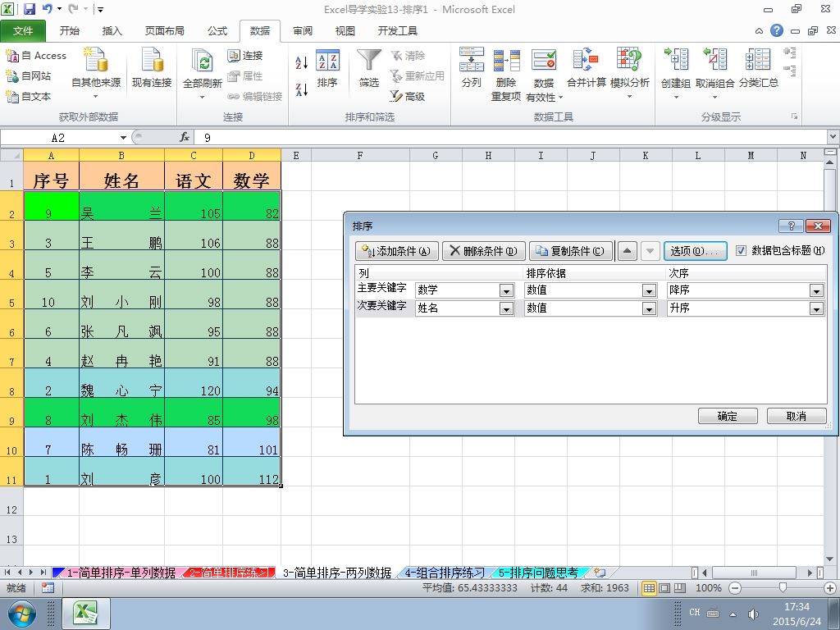Move sort condition up arrow
This screenshot has height=630, width=840.
(x=628, y=251)
